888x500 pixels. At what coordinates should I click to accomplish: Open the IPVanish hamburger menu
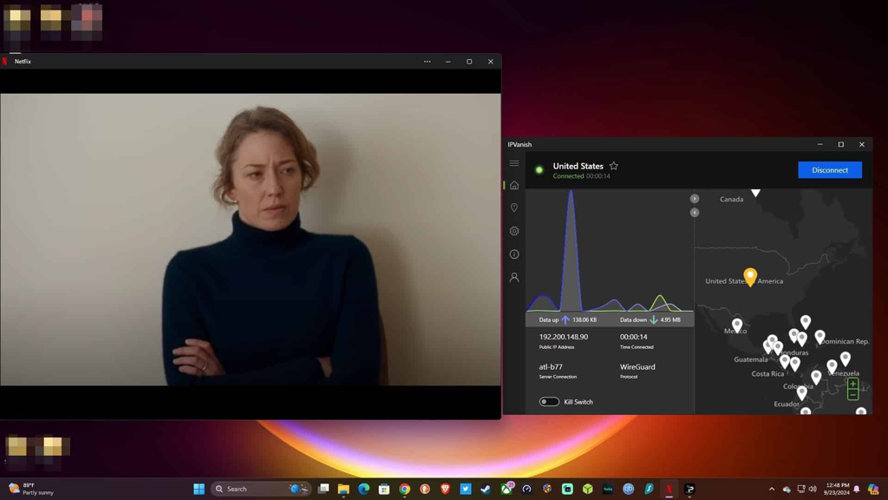click(x=514, y=163)
